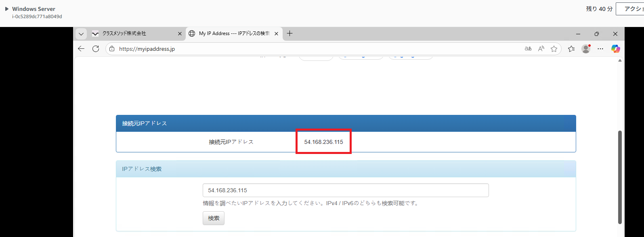This screenshot has height=237, width=644.
Task: Click the displayed IP 54.168.236.115 in the table
Action: pyautogui.click(x=323, y=142)
